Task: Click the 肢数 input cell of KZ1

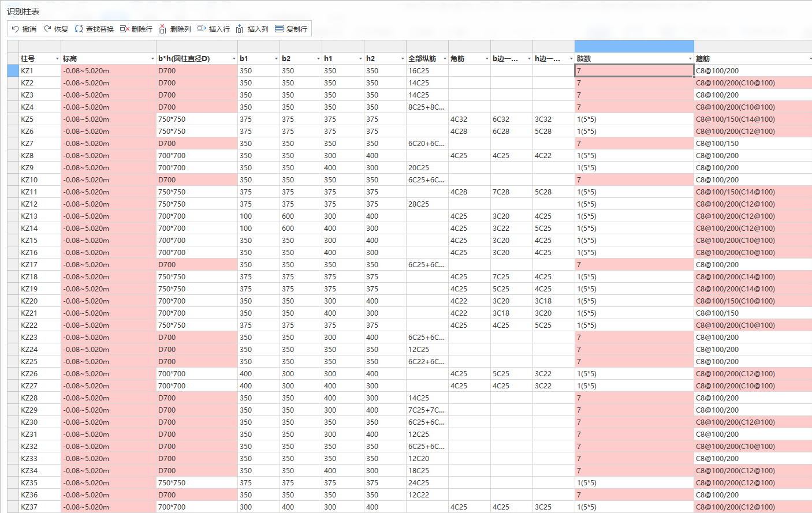Action: click(634, 70)
